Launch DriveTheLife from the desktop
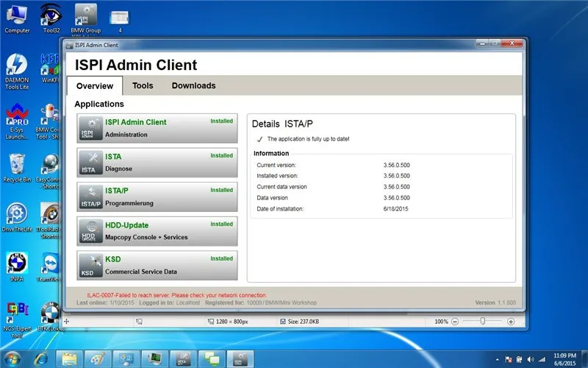Viewport: 588px width, 368px height. pyautogui.click(x=17, y=217)
